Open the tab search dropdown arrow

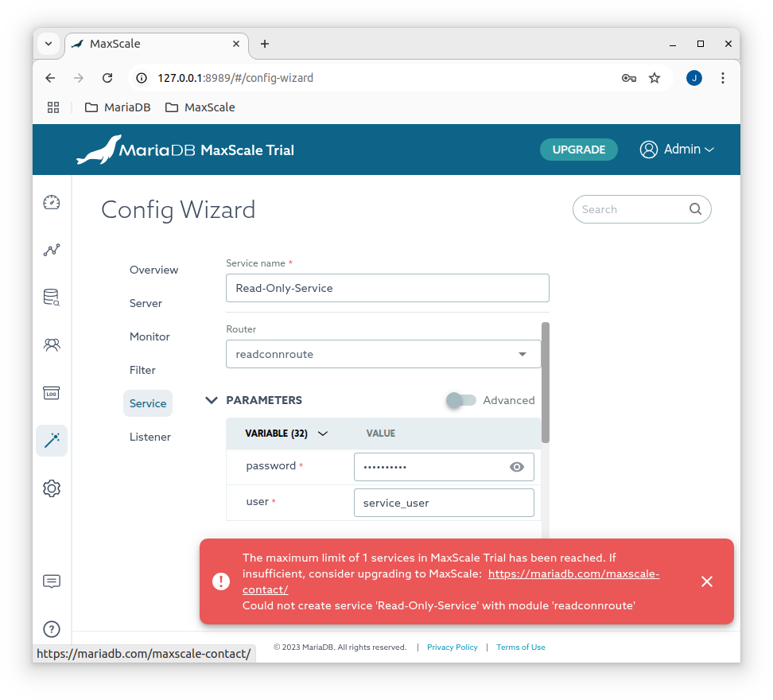[x=49, y=44]
